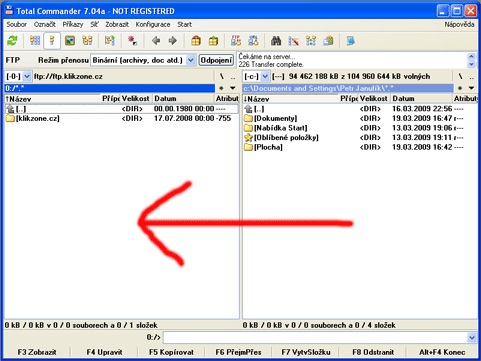Click the pack files gift box icon
481x361 pixels.
pyautogui.click(x=196, y=41)
